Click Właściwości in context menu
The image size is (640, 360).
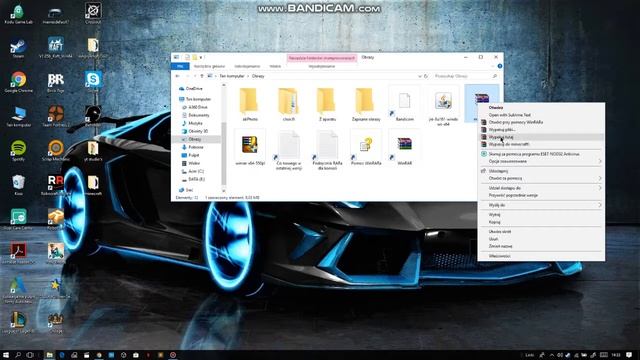tap(541, 256)
